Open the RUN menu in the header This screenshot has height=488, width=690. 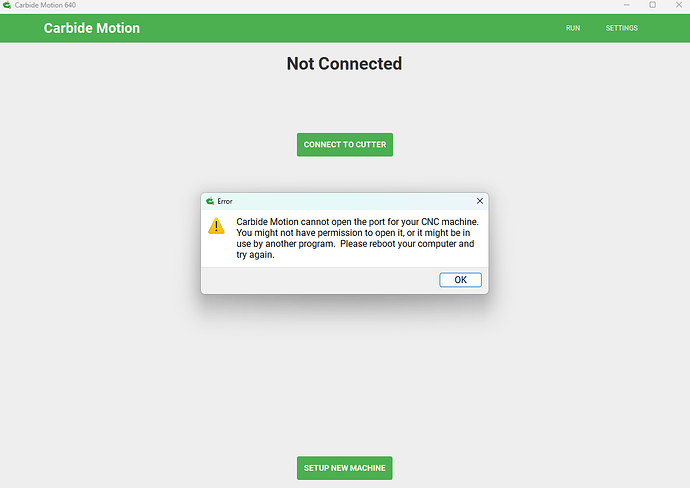pos(573,28)
